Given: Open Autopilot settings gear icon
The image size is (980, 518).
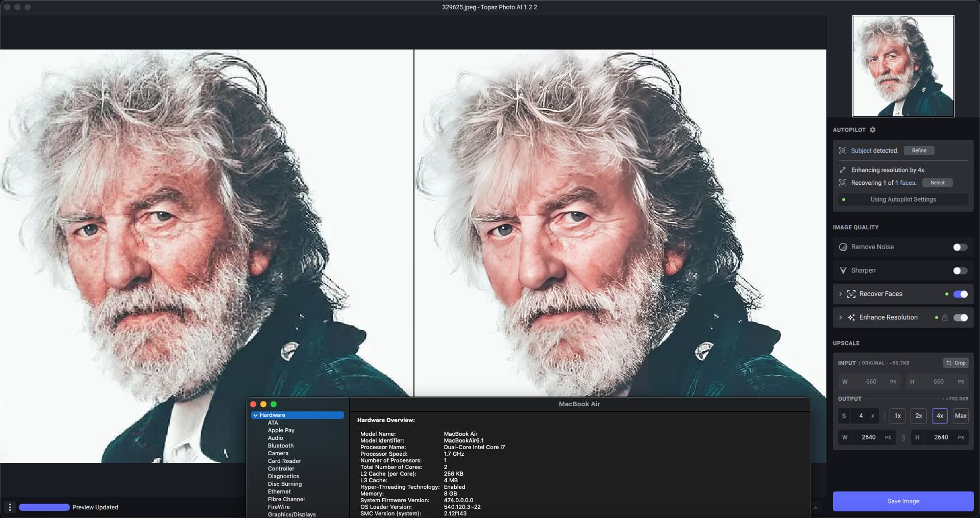Looking at the screenshot, I should pyautogui.click(x=872, y=130).
